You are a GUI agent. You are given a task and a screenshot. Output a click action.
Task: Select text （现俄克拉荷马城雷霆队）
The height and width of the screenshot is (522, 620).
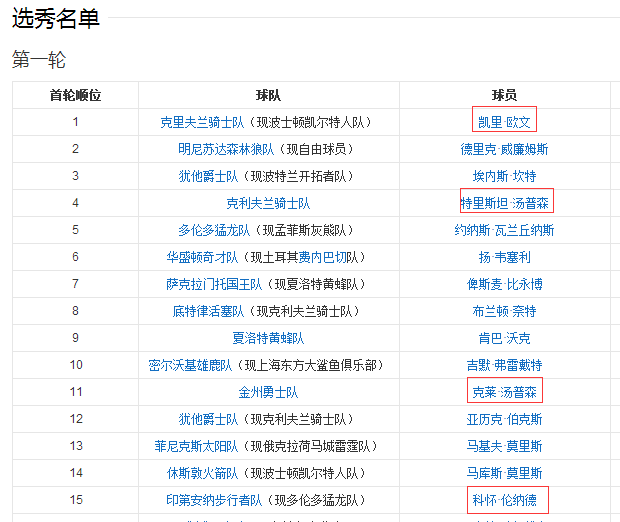pyautogui.click(x=310, y=446)
